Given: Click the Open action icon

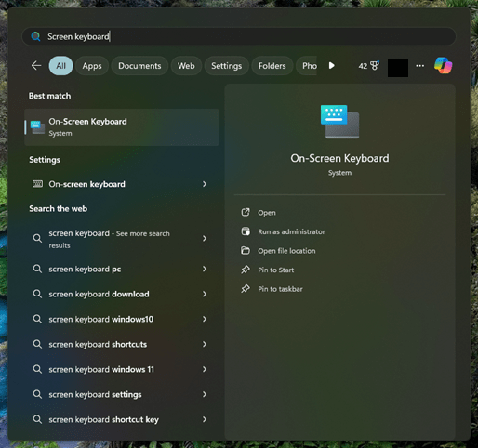Looking at the screenshot, I should coord(246,212).
